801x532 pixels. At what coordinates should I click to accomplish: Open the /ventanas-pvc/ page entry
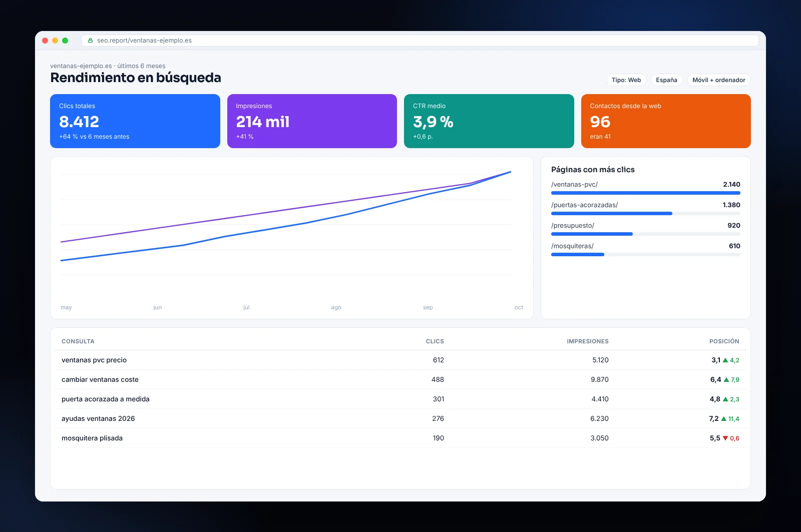[574, 185]
